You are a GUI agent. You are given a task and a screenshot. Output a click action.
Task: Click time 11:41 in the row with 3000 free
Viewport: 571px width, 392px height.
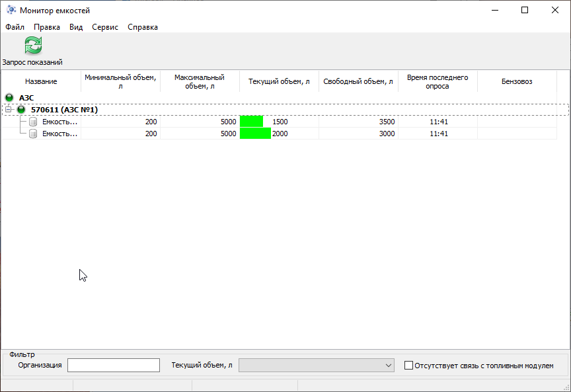pos(439,134)
